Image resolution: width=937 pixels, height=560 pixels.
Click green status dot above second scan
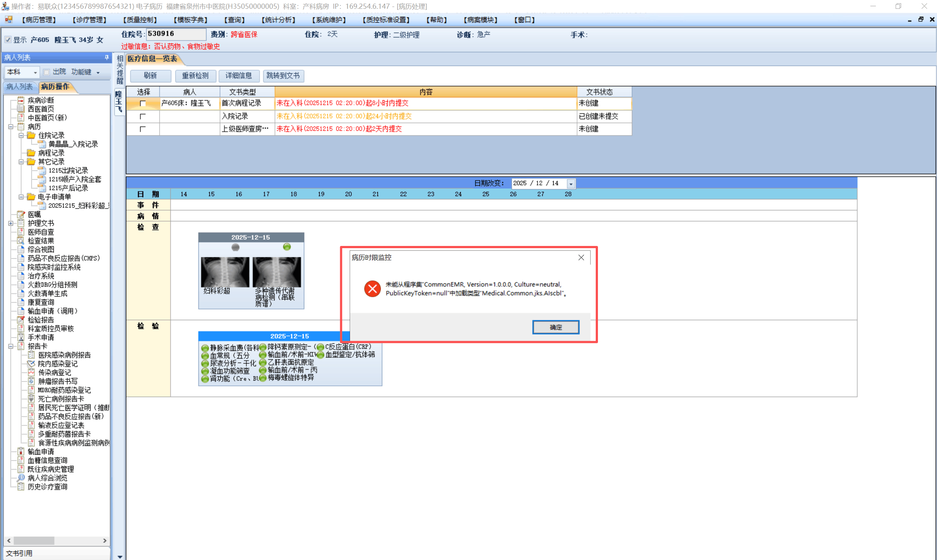point(287,247)
